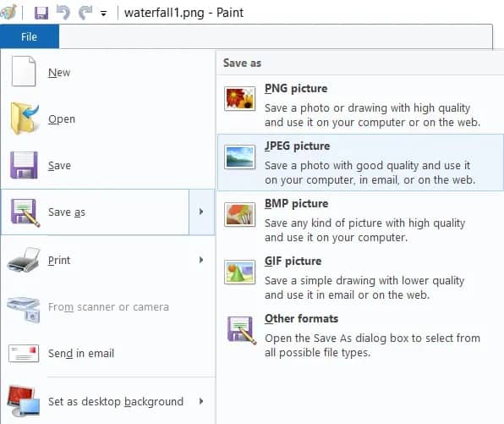Expand the Print submenu arrow

coord(201,260)
